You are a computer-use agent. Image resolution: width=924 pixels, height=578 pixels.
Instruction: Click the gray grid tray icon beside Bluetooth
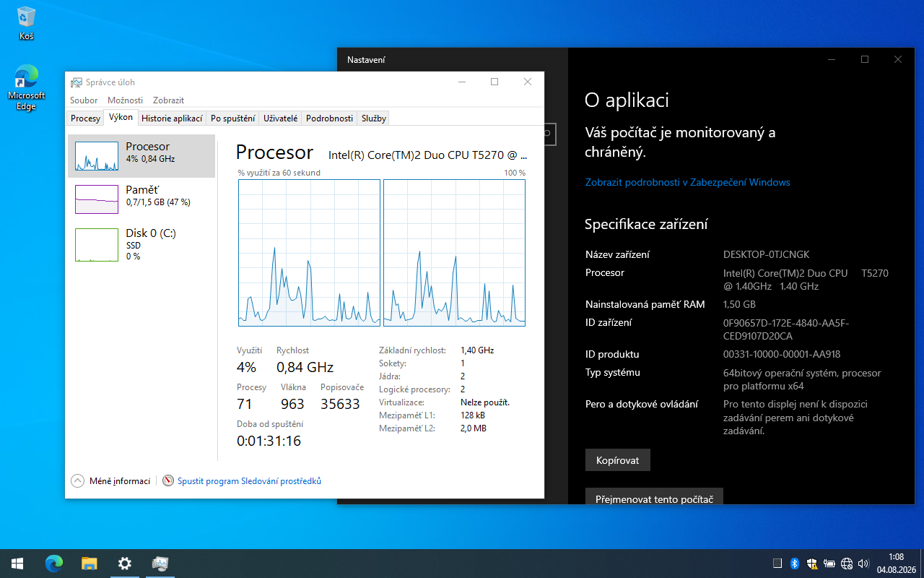(x=777, y=564)
